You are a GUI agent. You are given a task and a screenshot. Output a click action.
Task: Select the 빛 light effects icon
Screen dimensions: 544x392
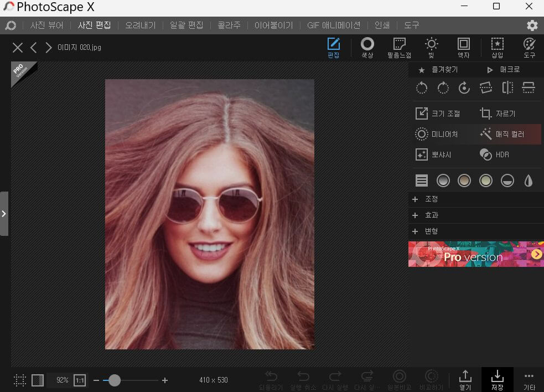tap(431, 47)
